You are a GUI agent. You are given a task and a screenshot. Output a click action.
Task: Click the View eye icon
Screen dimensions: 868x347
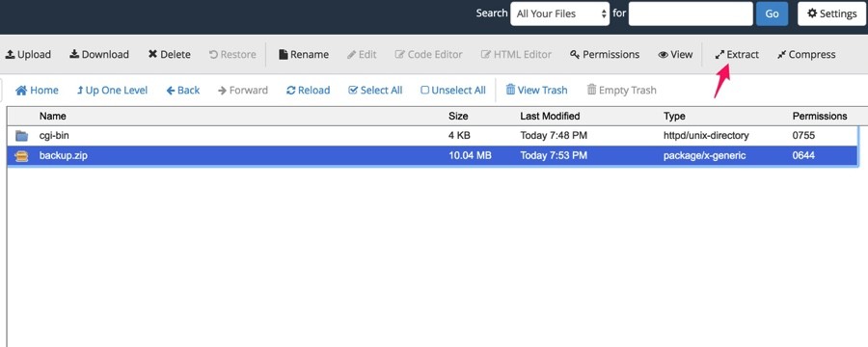pos(663,54)
